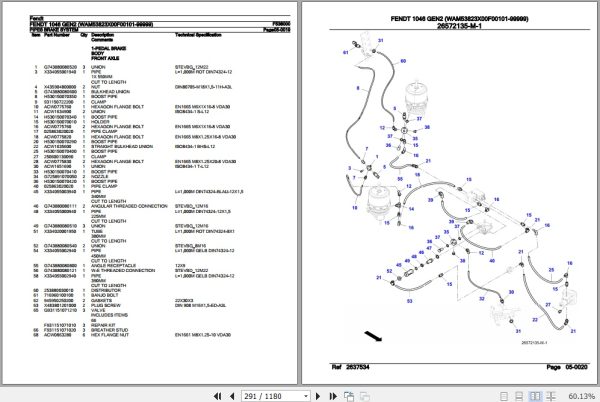Select the ANGLE RECEPTACLE description text

[113, 265]
